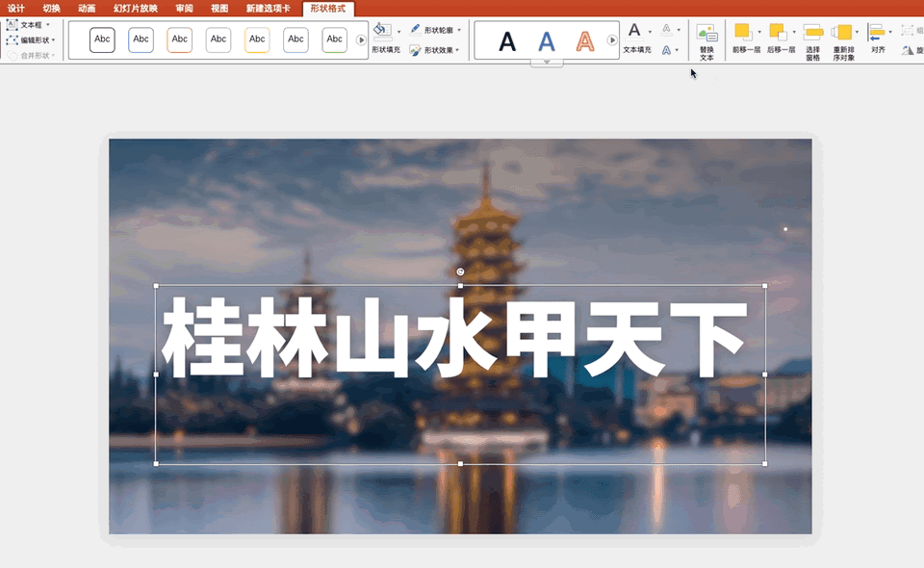
Task: Open the Selection Pane (选择窗格)
Action: point(812,34)
